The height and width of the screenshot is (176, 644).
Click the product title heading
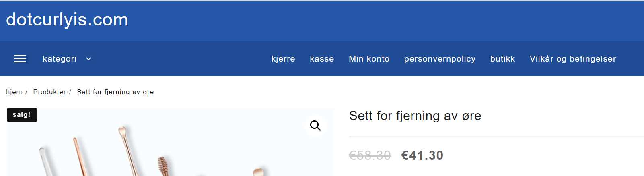(415, 116)
